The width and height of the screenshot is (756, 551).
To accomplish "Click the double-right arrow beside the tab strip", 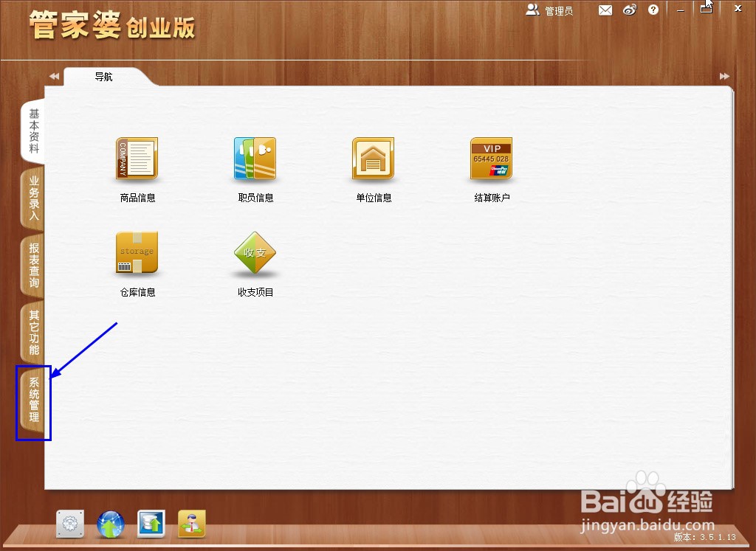I will point(724,76).
